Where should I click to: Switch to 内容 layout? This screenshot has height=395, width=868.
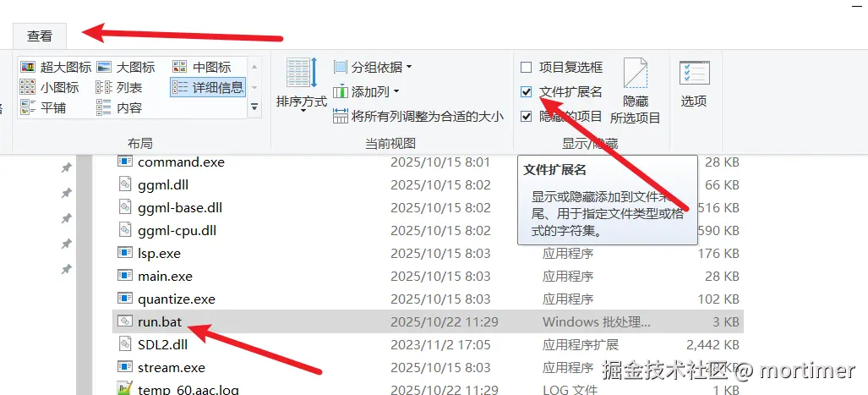click(119, 107)
